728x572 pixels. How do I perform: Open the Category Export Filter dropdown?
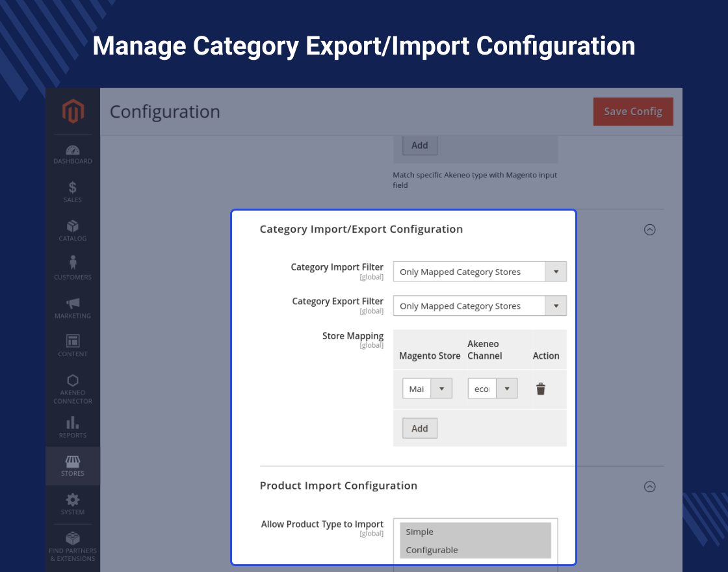480,306
